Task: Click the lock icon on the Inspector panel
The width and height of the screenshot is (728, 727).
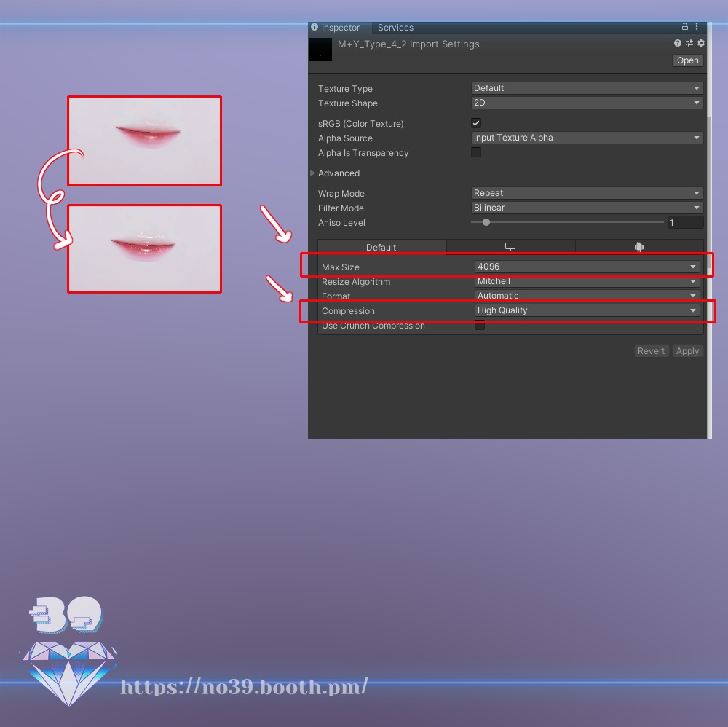Action: tap(684, 26)
